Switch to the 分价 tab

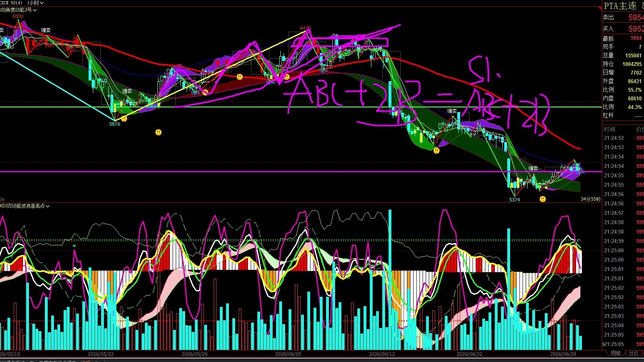pos(633,353)
